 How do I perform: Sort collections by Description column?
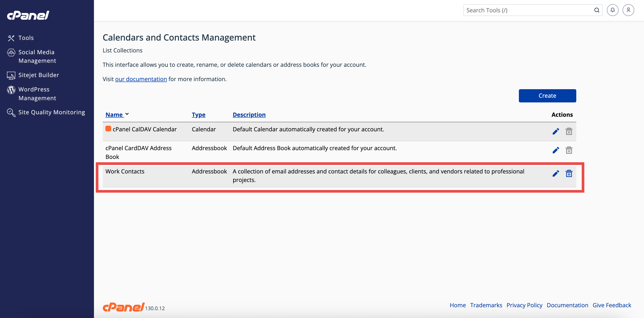(249, 115)
